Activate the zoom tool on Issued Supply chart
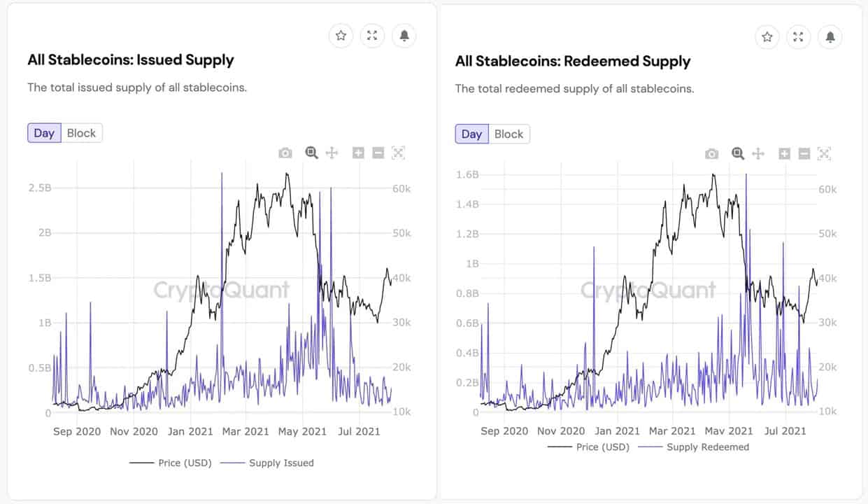868x504 pixels. pos(311,153)
